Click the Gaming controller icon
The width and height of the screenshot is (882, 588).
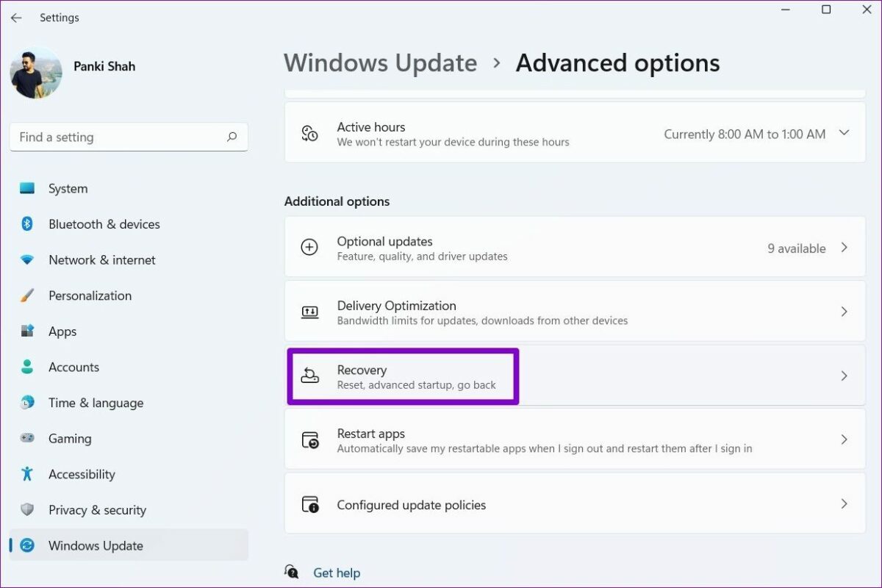pos(27,438)
